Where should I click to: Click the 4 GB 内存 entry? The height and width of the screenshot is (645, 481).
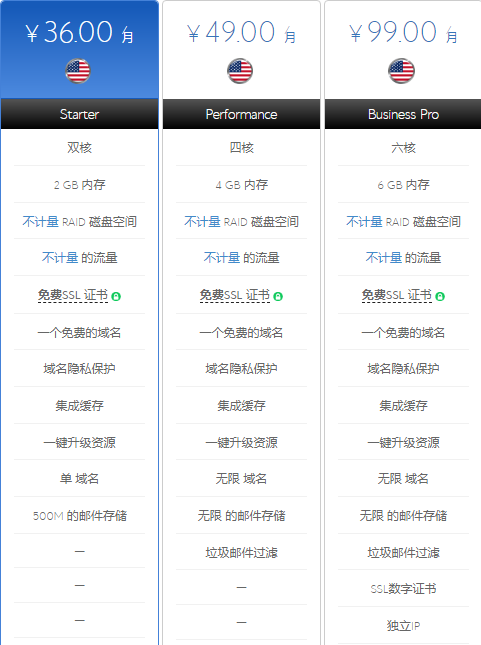click(241, 185)
